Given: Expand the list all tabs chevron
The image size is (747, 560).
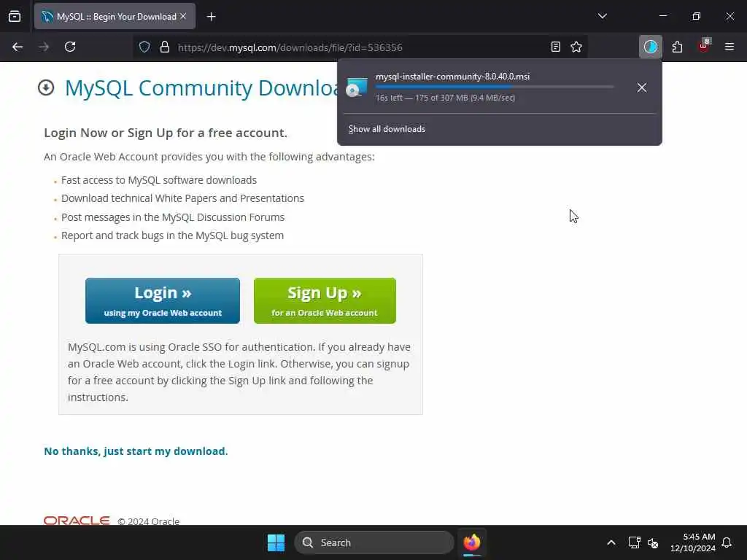Looking at the screenshot, I should pos(602,16).
